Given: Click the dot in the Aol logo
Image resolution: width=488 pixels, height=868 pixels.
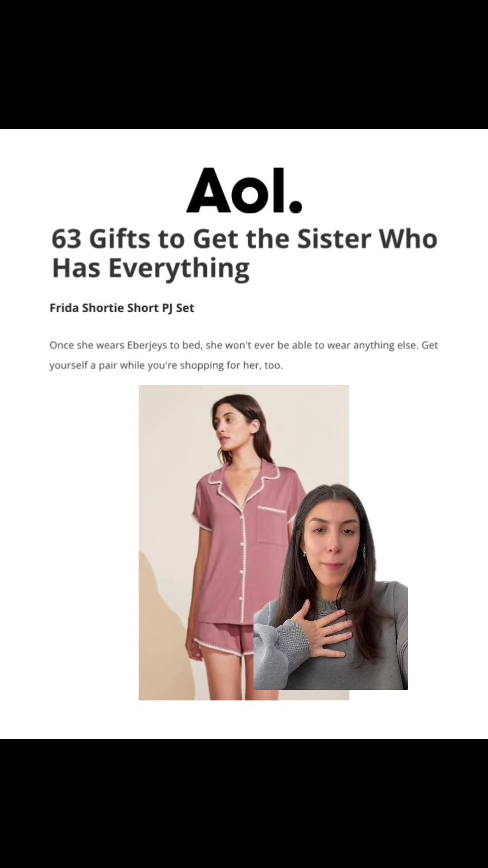Looking at the screenshot, I should [296, 207].
